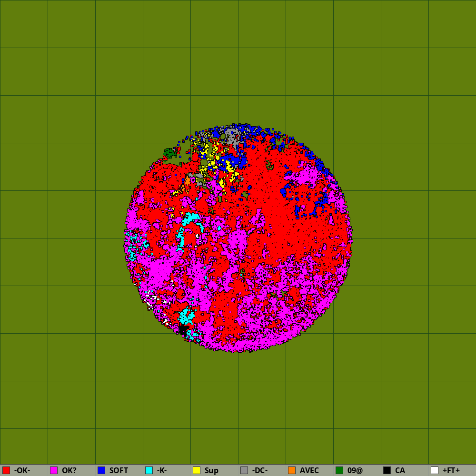Select the CA legend label
Viewport: 476px width, 476px height.
coord(400,471)
